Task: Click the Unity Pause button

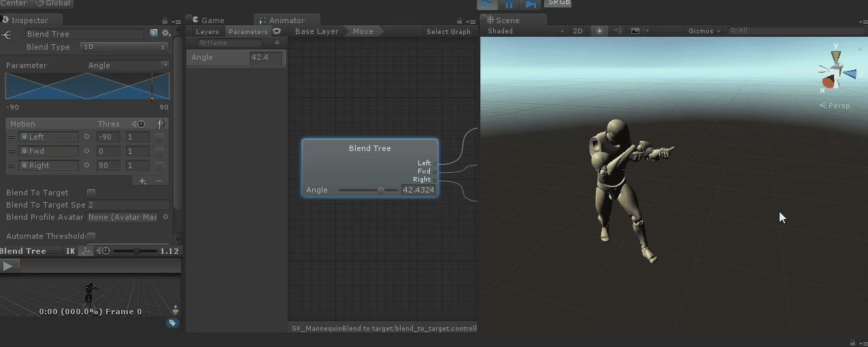Action: 509,4
